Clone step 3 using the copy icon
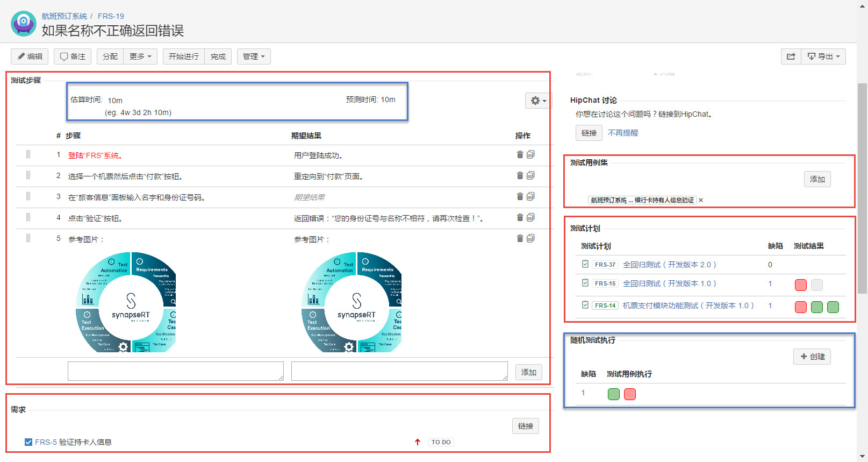 (x=530, y=197)
